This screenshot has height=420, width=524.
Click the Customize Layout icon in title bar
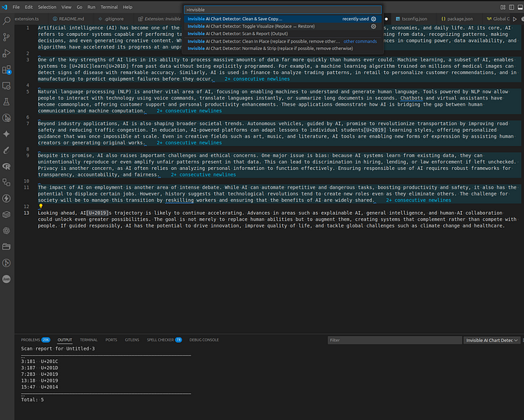[x=503, y=7]
